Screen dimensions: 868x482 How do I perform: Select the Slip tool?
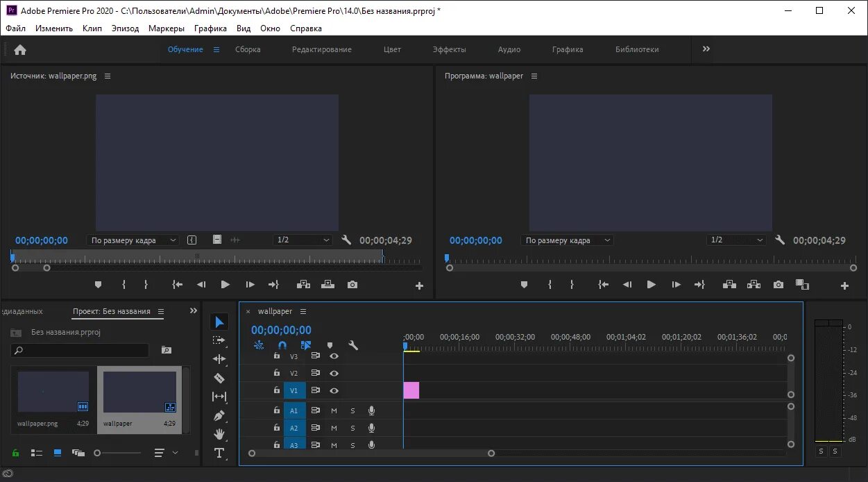pyautogui.click(x=219, y=397)
